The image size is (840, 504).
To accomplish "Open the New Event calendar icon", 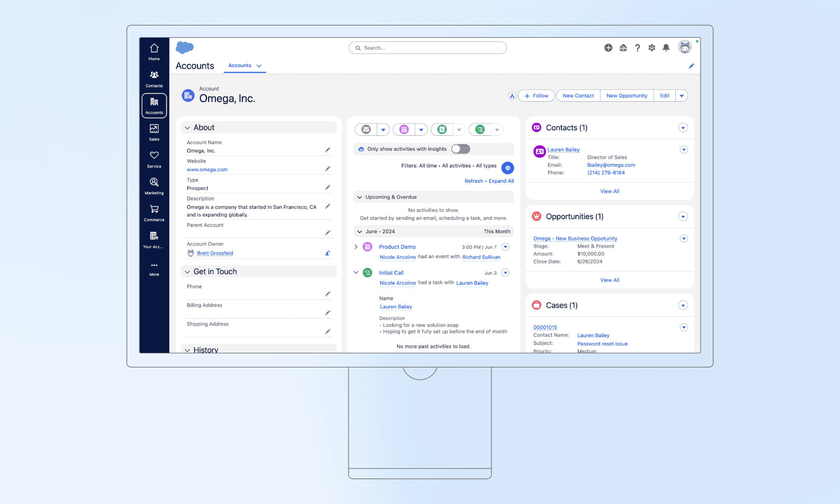I will click(x=404, y=129).
